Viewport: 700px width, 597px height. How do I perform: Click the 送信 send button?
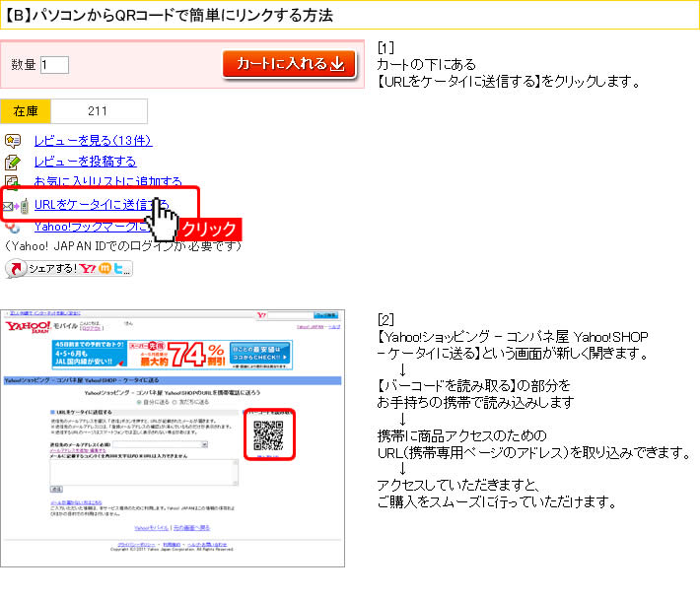click(x=56, y=490)
